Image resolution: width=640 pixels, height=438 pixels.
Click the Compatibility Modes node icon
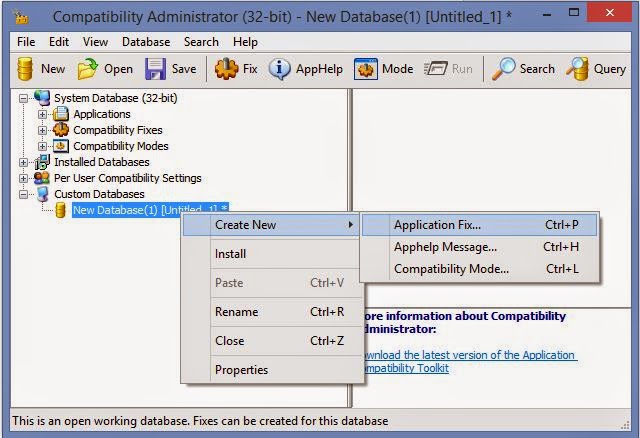point(61,146)
